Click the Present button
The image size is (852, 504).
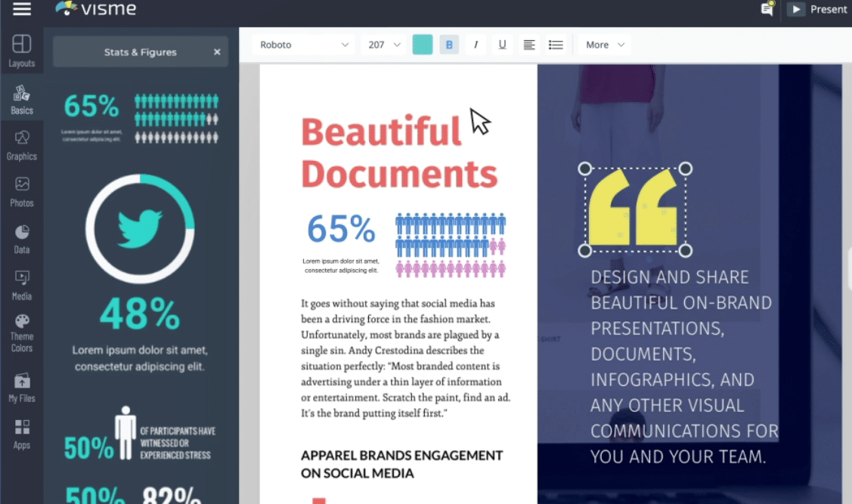(818, 9)
